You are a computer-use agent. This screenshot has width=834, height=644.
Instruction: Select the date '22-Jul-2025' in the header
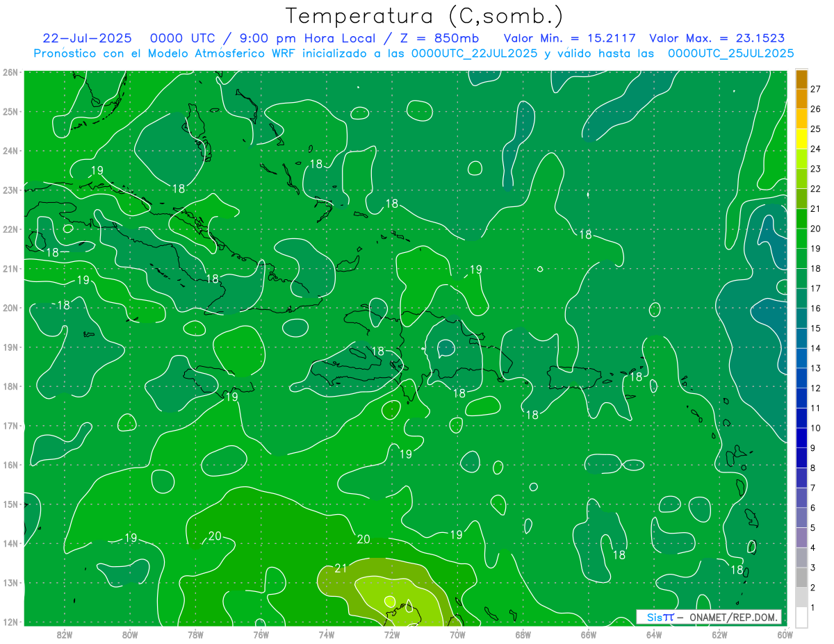coord(88,38)
